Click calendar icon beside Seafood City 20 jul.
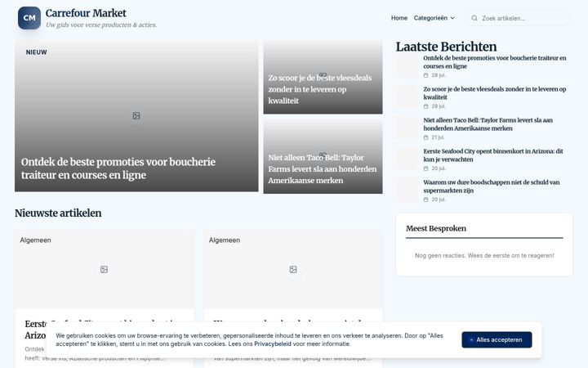Image resolution: width=588 pixels, height=368 pixels. click(x=425, y=168)
